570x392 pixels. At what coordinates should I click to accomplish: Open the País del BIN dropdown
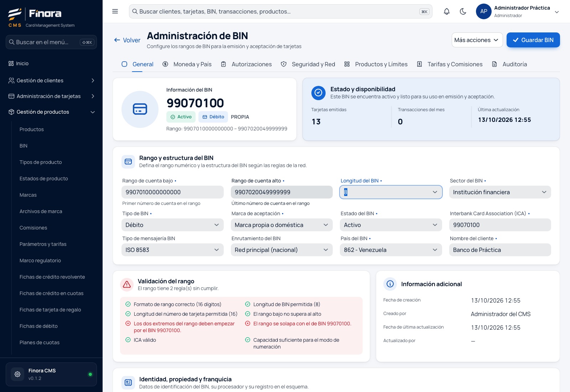click(x=391, y=250)
